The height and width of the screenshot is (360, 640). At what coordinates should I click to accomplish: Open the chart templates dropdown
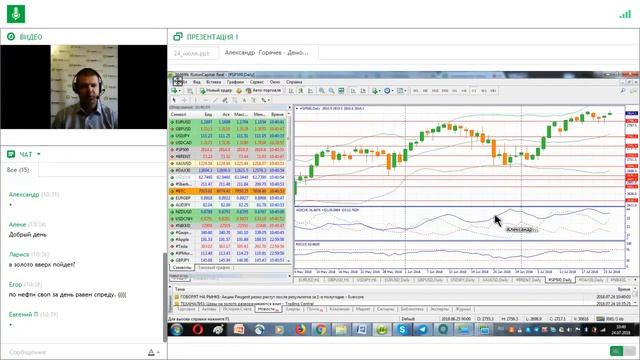[402, 91]
